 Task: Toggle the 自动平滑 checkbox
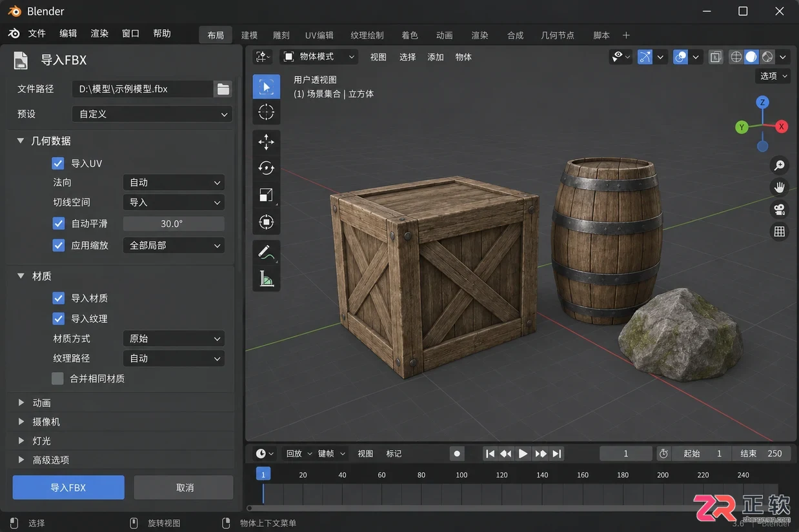pos(58,224)
